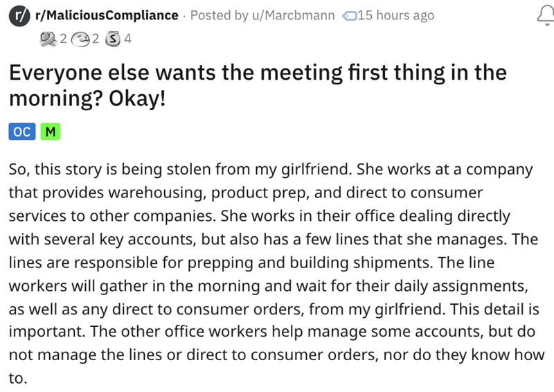Select the green M flair tag
This screenshot has height=392, width=554.
[50, 131]
